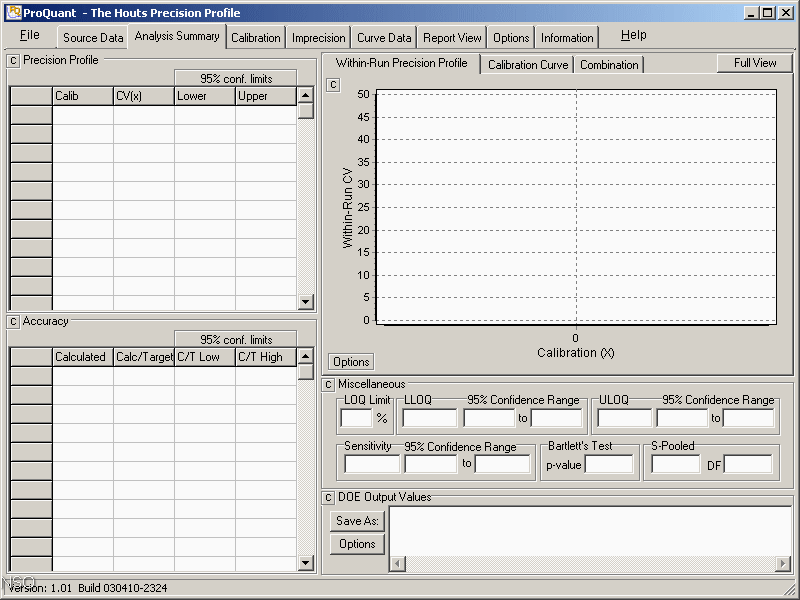The width and height of the screenshot is (800, 600).
Task: Click Options button under Save As
Action: (357, 544)
